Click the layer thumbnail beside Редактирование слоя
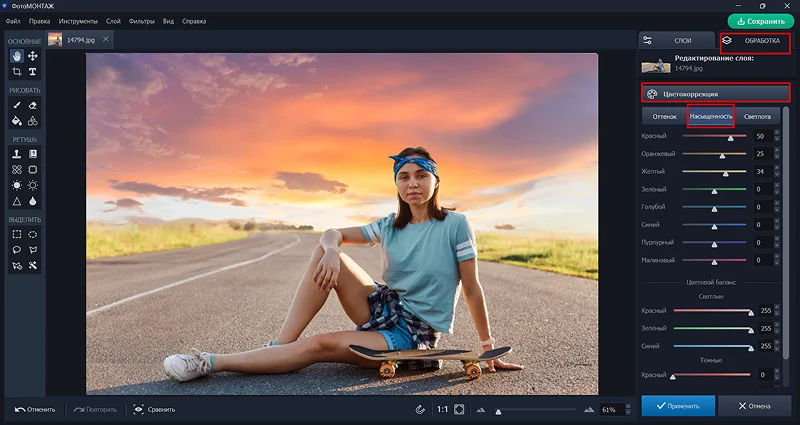This screenshot has width=800, height=425. tap(656, 66)
